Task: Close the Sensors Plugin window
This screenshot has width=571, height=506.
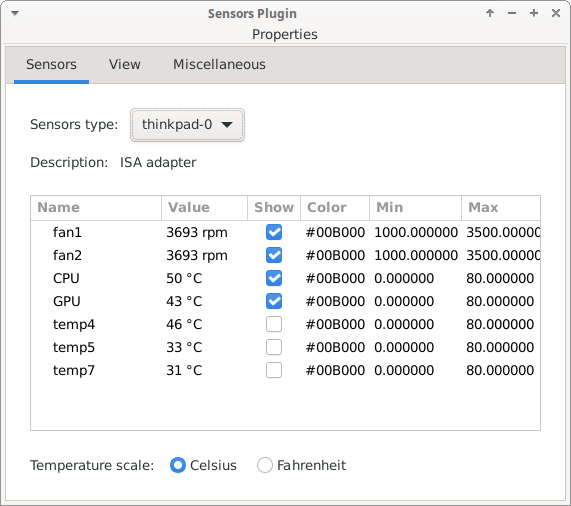Action: [x=556, y=13]
